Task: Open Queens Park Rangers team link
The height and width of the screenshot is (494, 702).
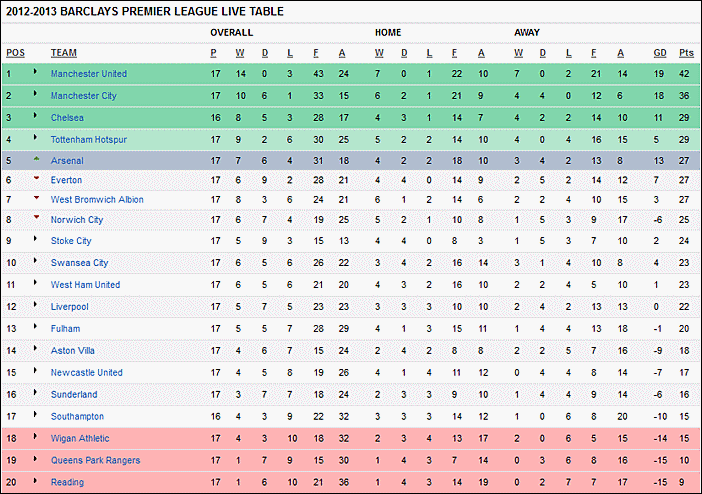Action: [x=95, y=460]
